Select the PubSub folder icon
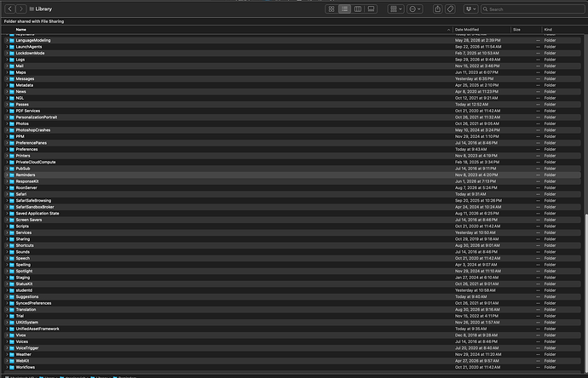 coord(12,169)
